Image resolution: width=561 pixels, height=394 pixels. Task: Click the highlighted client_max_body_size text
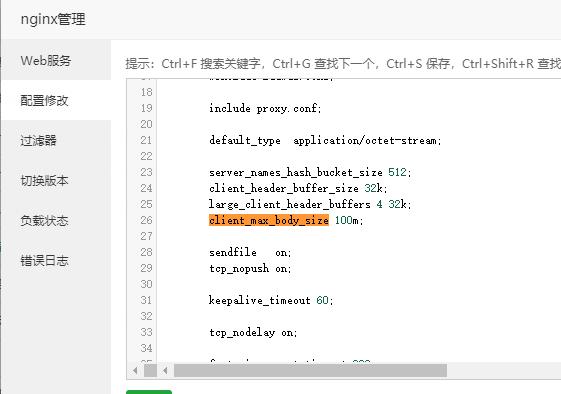click(269, 220)
